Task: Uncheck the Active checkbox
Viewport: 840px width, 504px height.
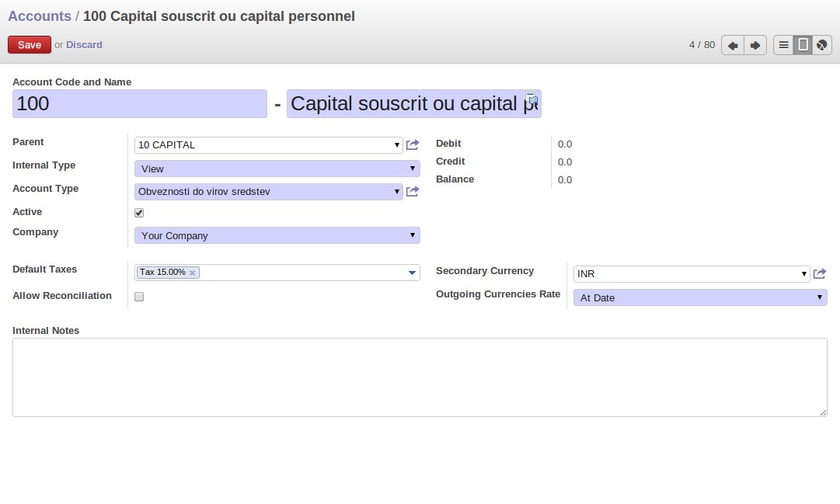Action: 139,213
